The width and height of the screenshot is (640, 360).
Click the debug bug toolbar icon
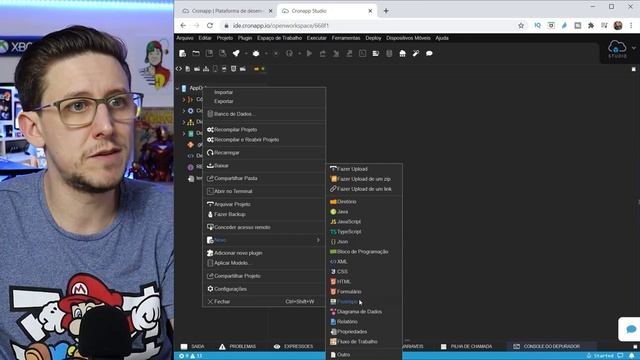256,53
